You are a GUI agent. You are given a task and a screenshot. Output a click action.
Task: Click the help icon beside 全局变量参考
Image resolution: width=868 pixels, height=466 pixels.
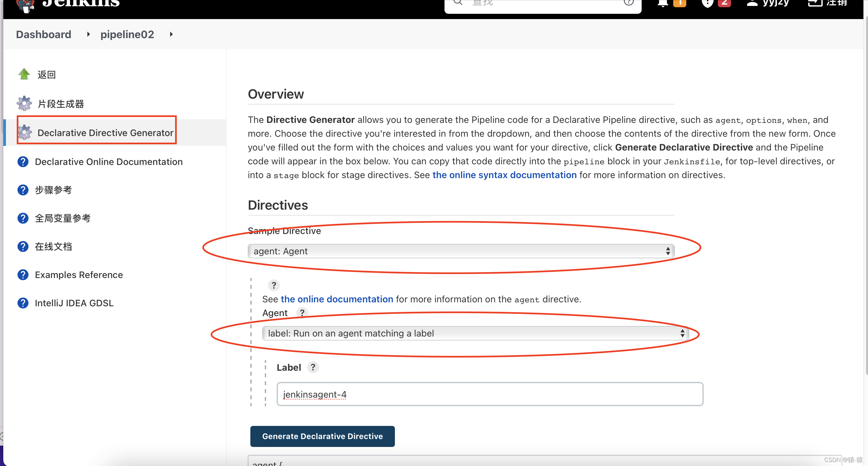(23, 218)
